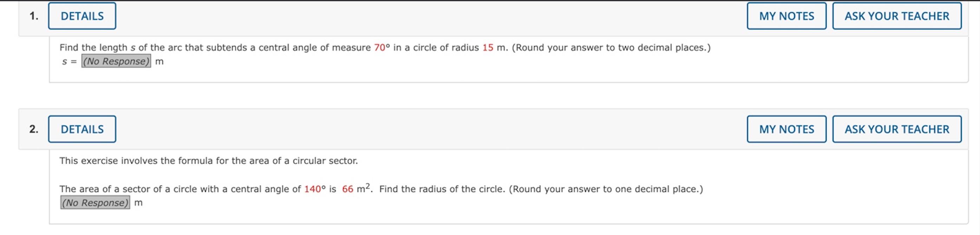Click the question number 2 label
The image size is (980, 235).
[x=33, y=129]
